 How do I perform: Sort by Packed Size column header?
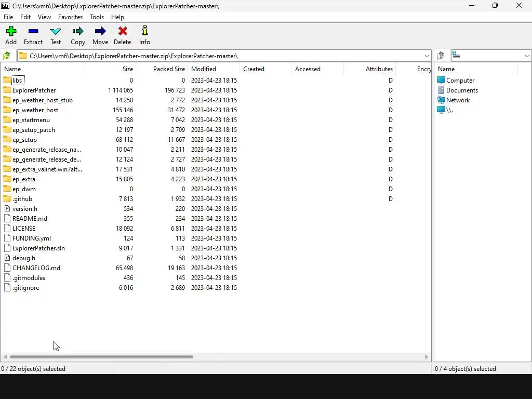[x=162, y=69]
